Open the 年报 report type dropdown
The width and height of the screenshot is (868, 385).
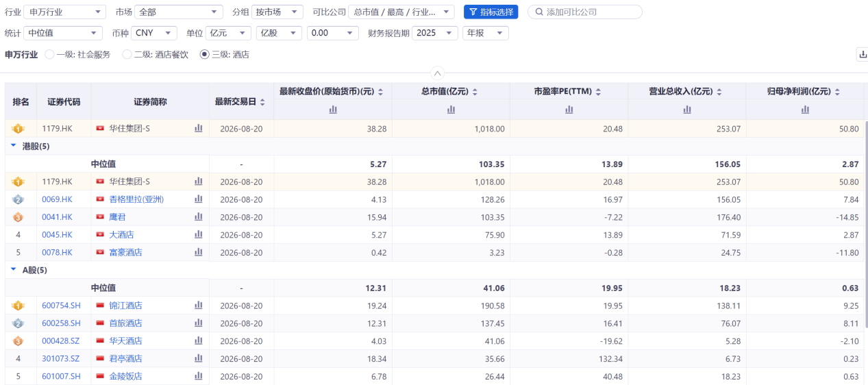tap(486, 33)
